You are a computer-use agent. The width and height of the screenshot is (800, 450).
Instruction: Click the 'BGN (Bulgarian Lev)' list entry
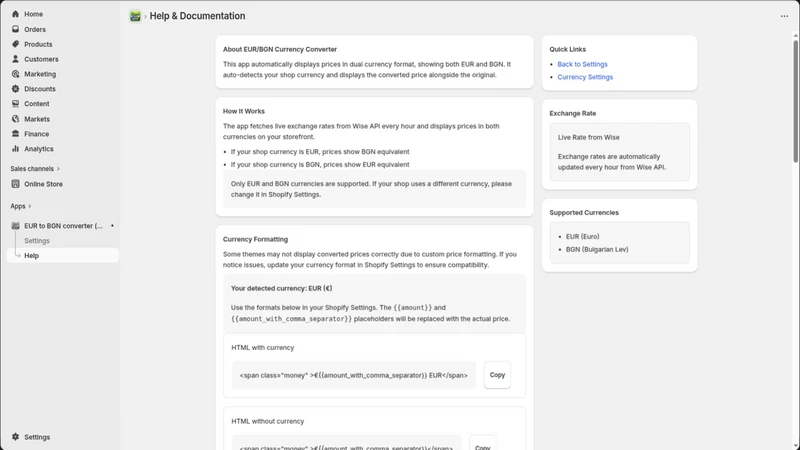[x=597, y=249]
